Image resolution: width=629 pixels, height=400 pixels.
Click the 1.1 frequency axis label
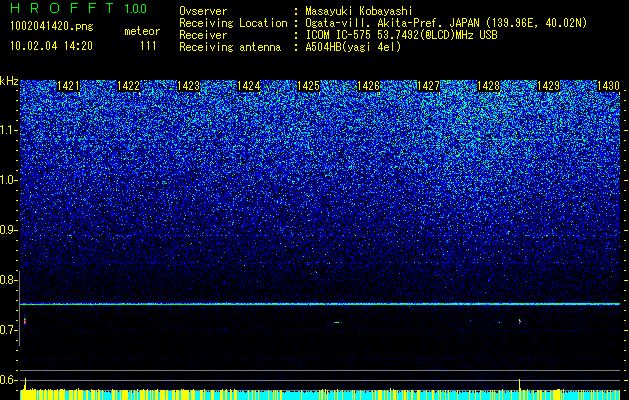[9, 130]
